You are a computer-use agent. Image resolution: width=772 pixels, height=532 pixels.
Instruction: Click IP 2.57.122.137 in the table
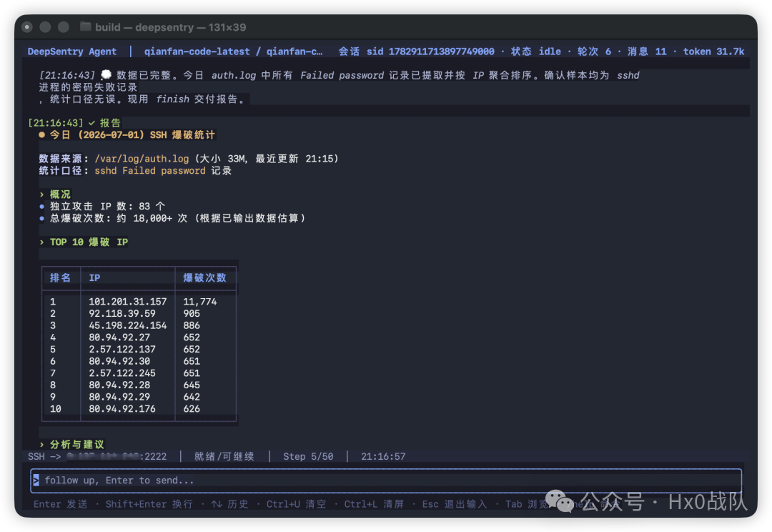coord(122,349)
